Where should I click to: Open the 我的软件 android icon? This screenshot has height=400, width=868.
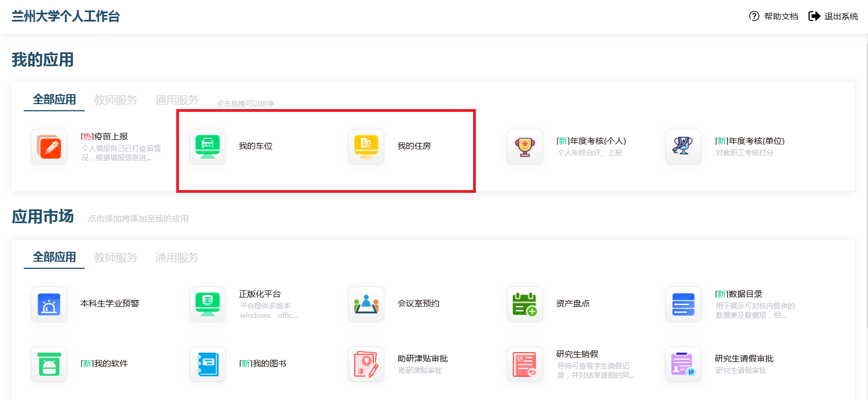click(x=49, y=364)
